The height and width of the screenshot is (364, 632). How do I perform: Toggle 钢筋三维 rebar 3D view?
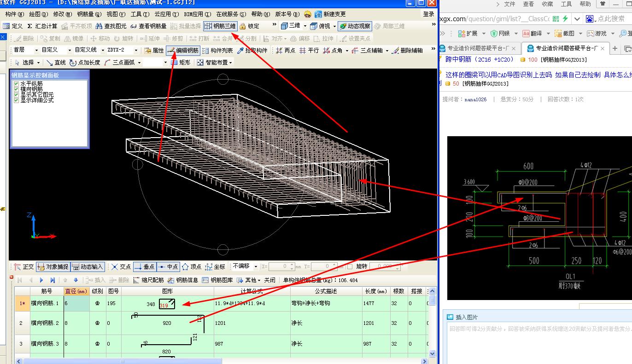tap(220, 26)
